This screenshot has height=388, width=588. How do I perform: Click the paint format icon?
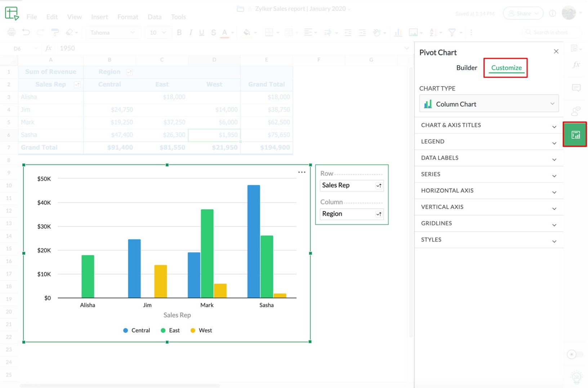55,32
